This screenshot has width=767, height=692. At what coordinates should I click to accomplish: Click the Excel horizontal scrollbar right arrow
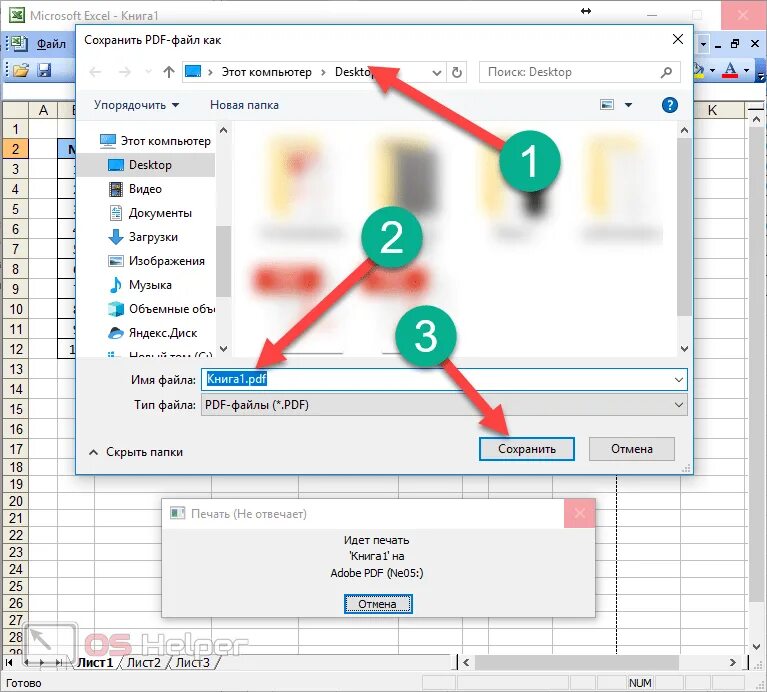click(732, 663)
